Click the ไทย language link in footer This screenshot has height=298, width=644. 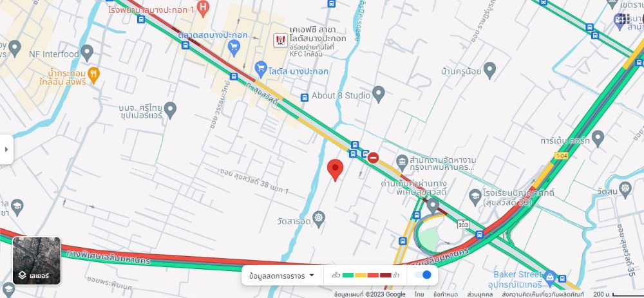[419, 294]
